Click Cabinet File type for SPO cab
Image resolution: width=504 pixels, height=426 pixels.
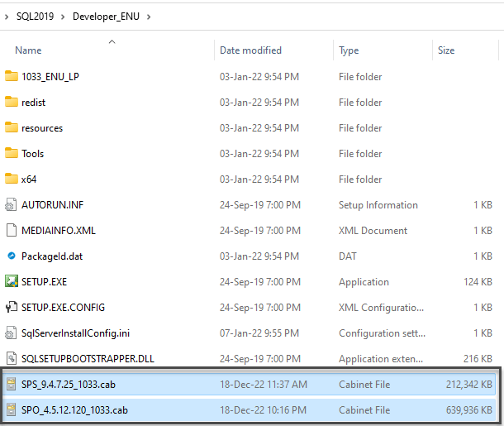[364, 410]
